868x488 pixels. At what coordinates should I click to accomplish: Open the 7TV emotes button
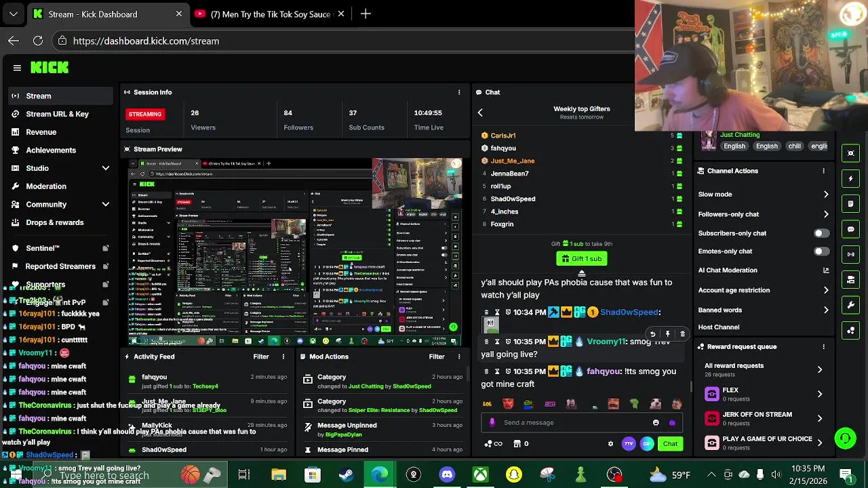[x=629, y=444]
